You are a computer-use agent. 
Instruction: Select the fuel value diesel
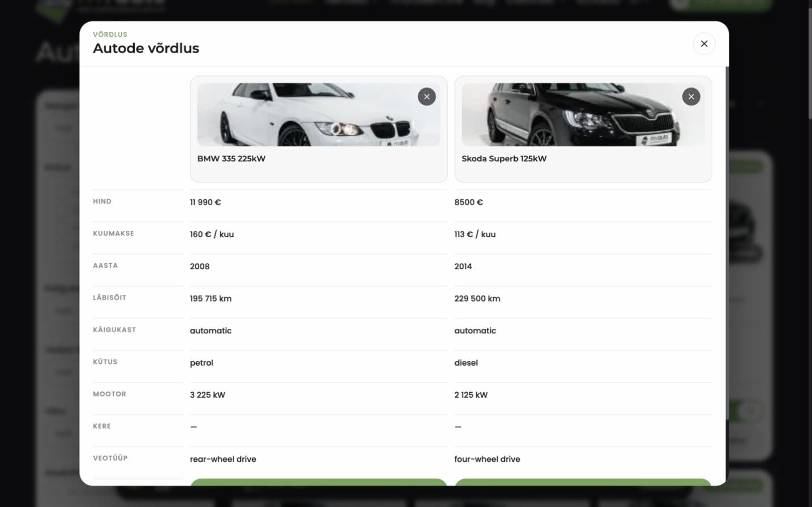coord(466,363)
